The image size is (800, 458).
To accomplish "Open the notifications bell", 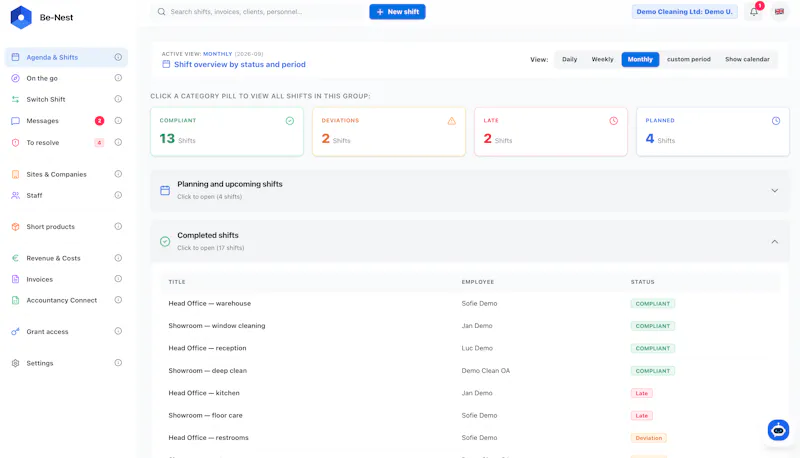I will coord(754,11).
